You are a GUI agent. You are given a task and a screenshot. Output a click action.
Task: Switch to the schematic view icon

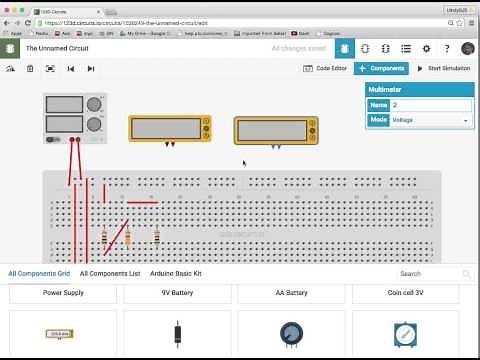tap(365, 49)
